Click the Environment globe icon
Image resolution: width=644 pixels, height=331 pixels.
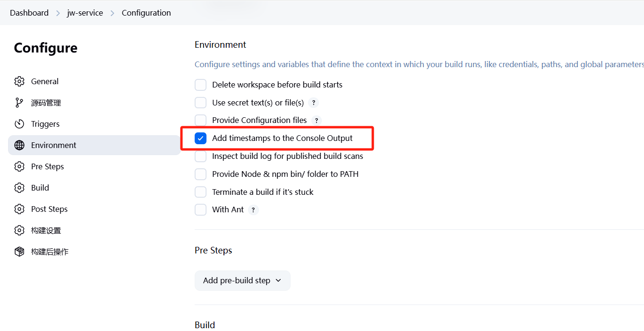(x=19, y=145)
